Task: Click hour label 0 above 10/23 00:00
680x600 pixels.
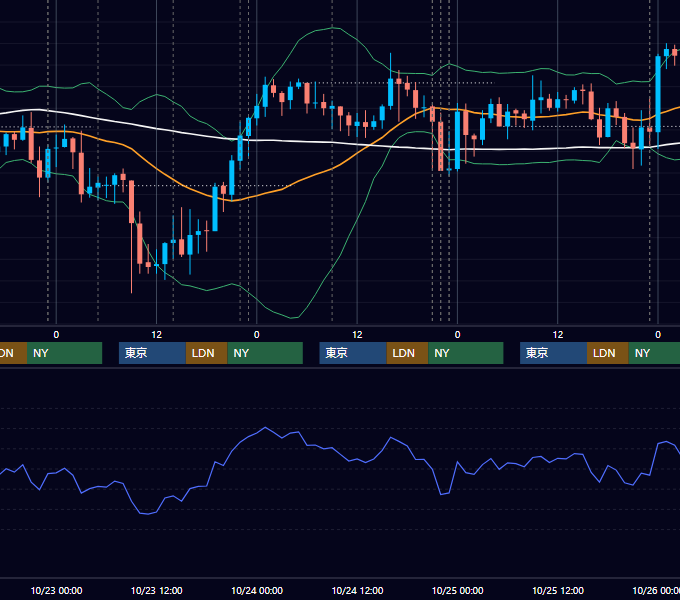Action: pos(56,334)
